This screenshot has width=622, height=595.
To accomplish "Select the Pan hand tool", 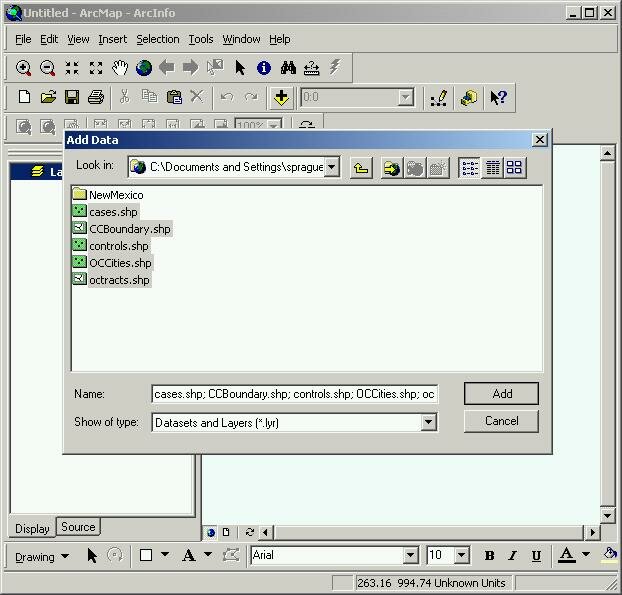I will 120,68.
